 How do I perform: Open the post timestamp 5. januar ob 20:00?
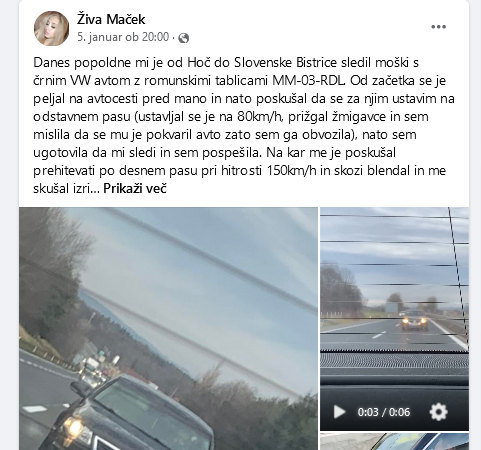(x=123, y=37)
